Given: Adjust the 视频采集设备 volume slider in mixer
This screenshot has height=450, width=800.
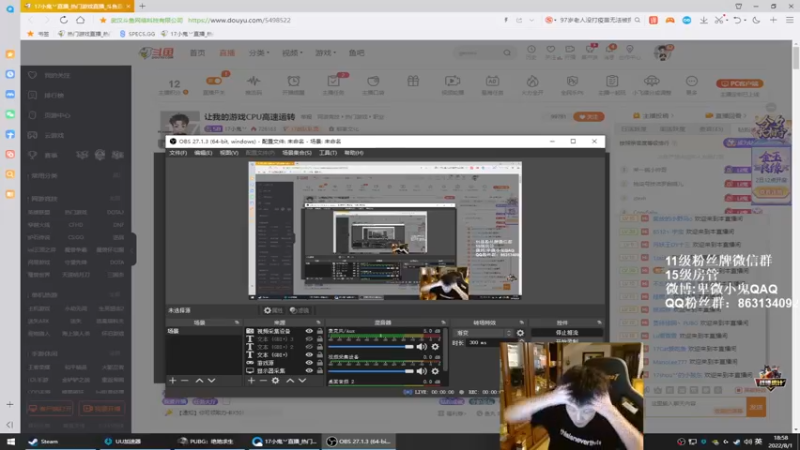Looking at the screenshot, I should (371, 371).
